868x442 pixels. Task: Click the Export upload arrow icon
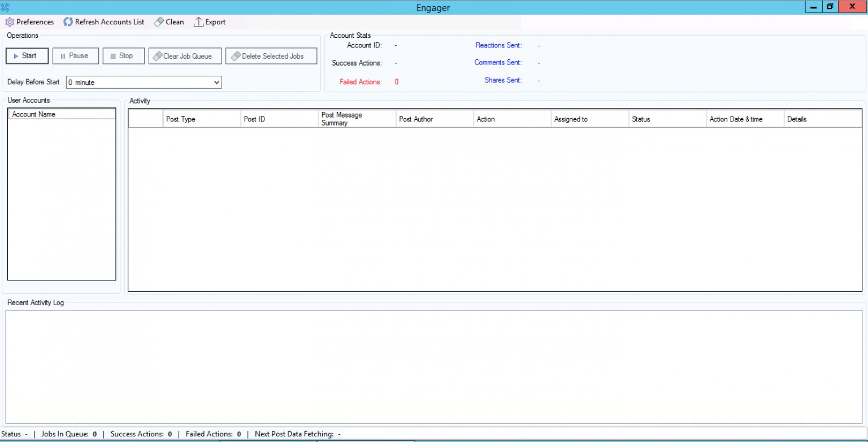click(x=198, y=22)
